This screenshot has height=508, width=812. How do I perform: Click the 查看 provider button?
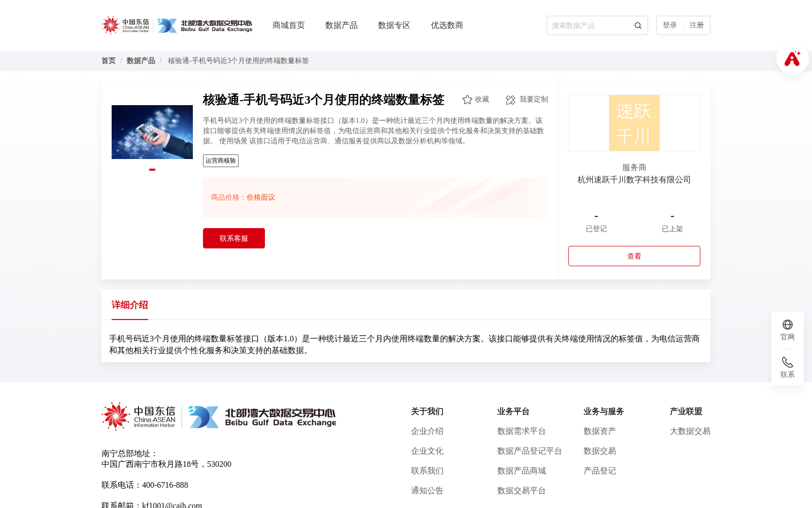[634, 256]
